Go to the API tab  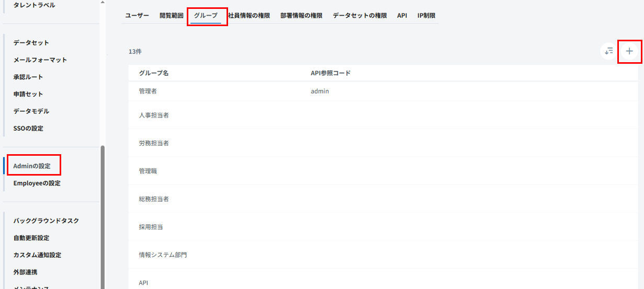click(402, 16)
